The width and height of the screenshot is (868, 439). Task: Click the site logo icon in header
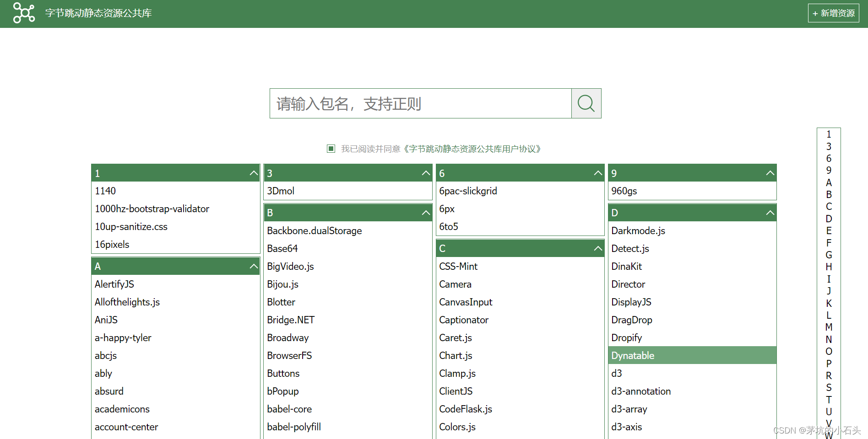pyautogui.click(x=24, y=13)
